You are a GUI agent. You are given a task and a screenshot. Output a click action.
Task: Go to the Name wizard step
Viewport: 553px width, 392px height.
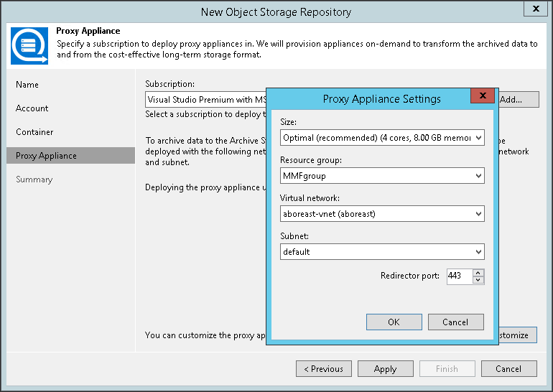[x=27, y=85]
